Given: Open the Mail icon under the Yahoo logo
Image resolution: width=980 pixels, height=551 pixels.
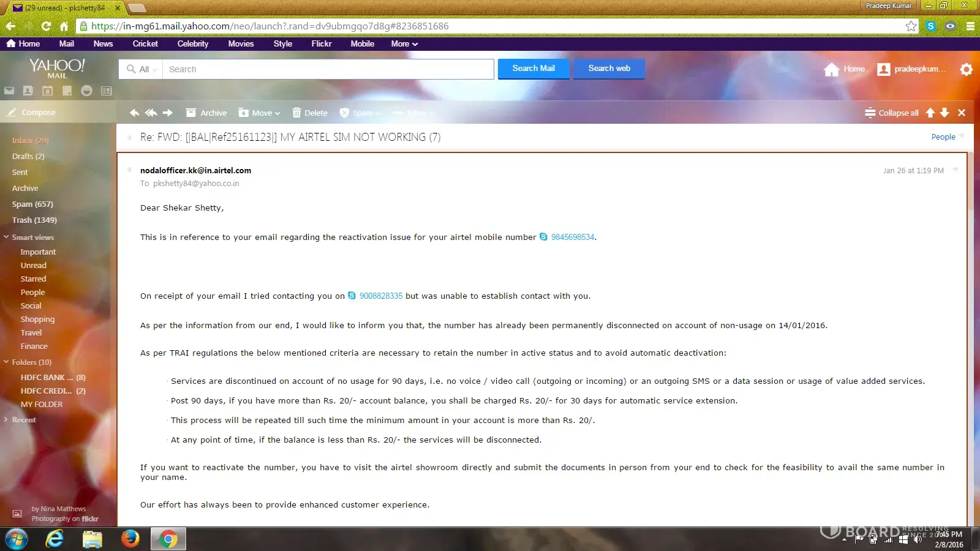Looking at the screenshot, I should pos(9,91).
